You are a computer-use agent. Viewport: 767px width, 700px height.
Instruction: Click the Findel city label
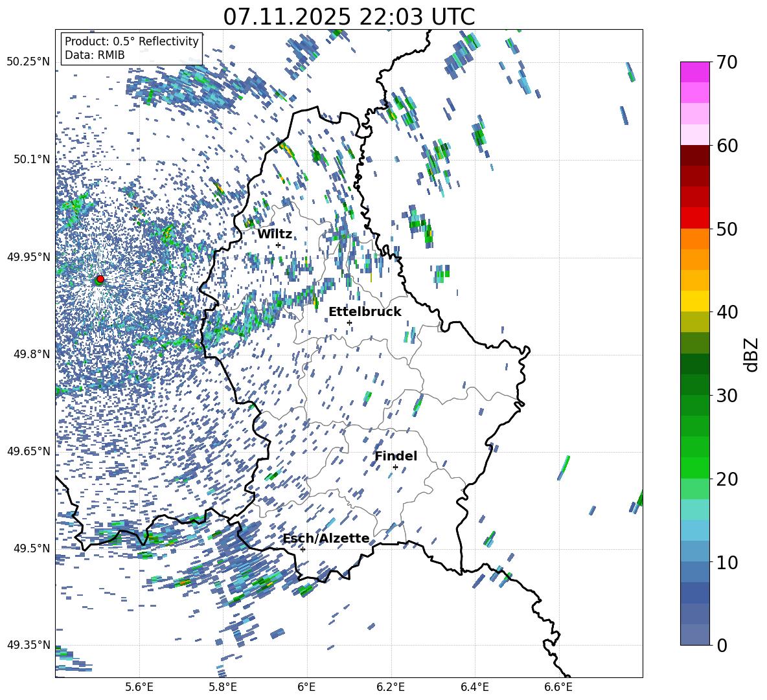pos(396,456)
